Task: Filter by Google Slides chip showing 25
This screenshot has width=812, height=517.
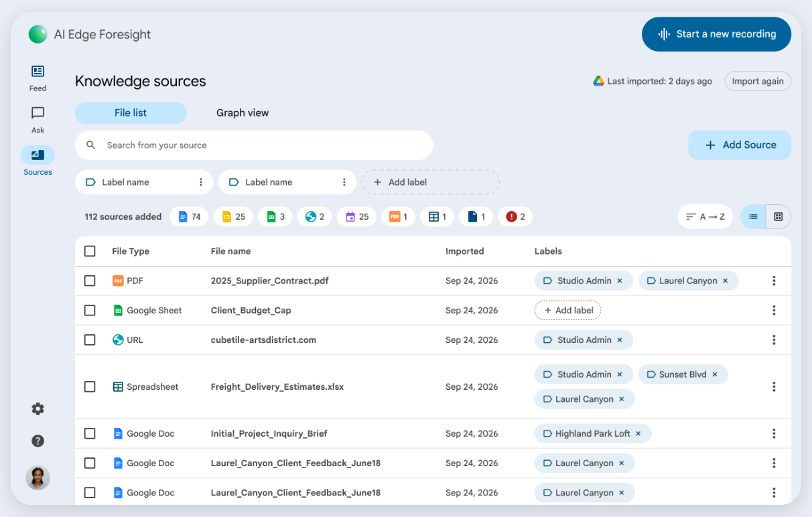Action: [233, 216]
